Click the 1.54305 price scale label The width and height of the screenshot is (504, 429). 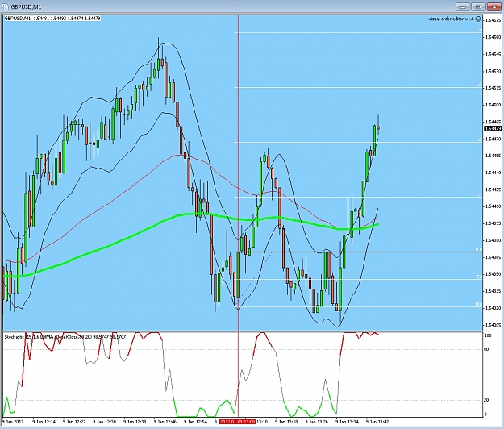coord(494,325)
